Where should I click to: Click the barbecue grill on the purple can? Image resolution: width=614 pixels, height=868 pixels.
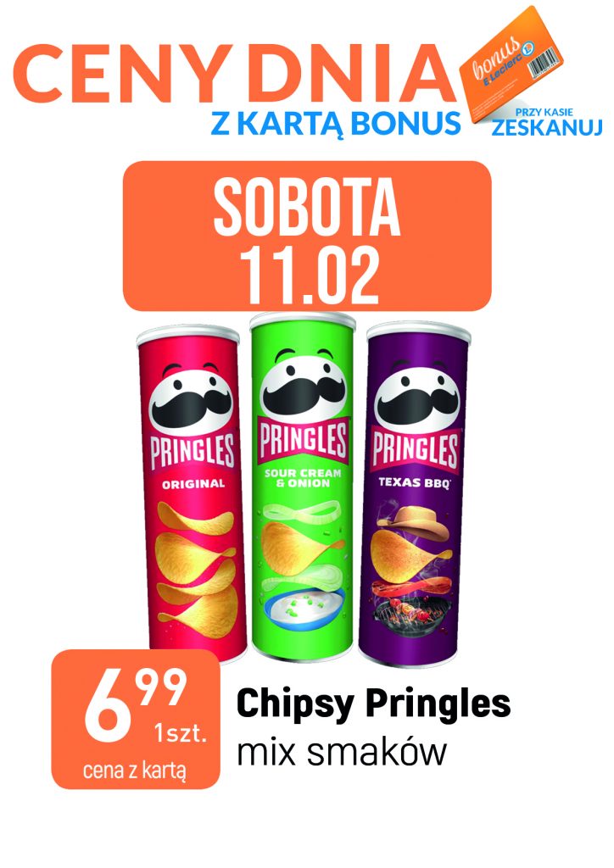[x=409, y=615]
